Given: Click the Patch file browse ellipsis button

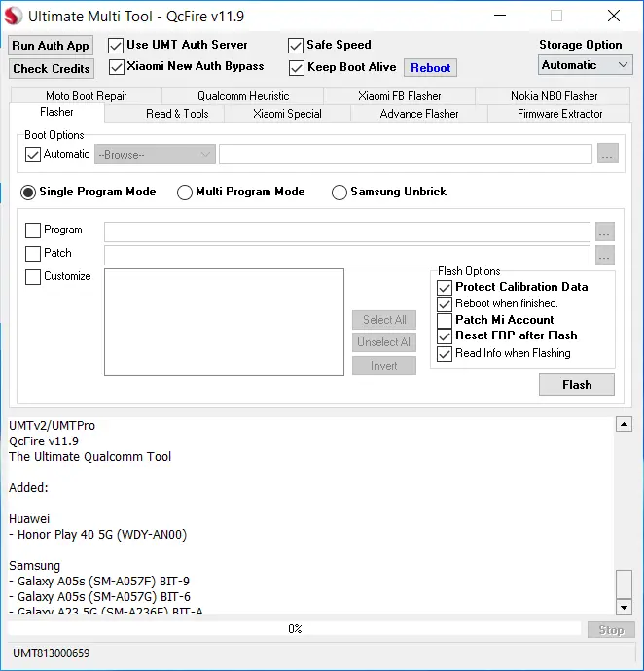Looking at the screenshot, I should pos(605,255).
